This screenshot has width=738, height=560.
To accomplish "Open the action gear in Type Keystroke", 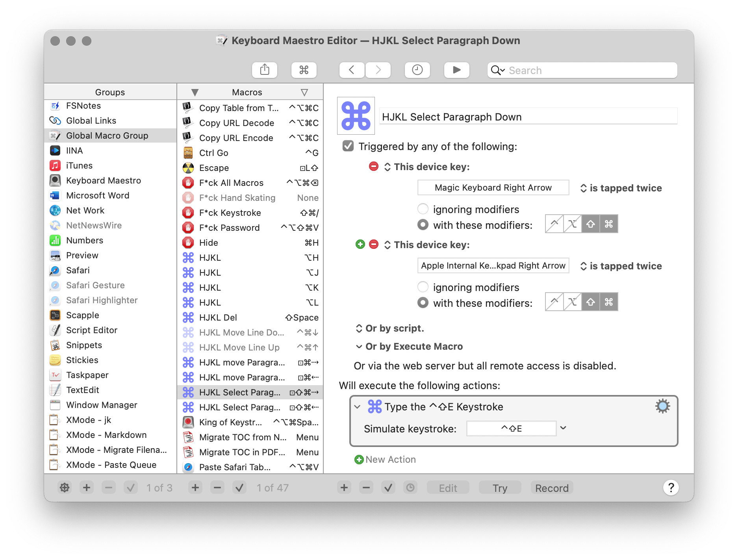I will (x=662, y=406).
